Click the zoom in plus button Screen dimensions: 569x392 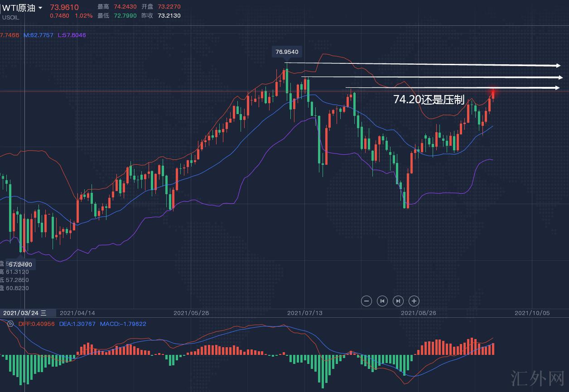click(414, 301)
